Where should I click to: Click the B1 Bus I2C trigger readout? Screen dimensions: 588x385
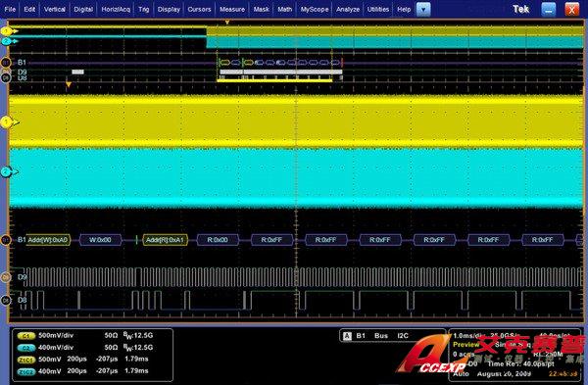382,336
